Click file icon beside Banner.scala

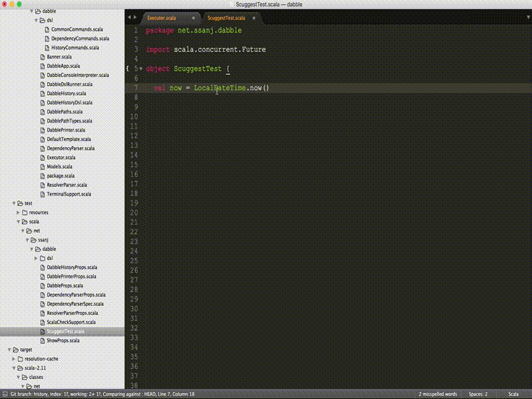tap(43, 57)
